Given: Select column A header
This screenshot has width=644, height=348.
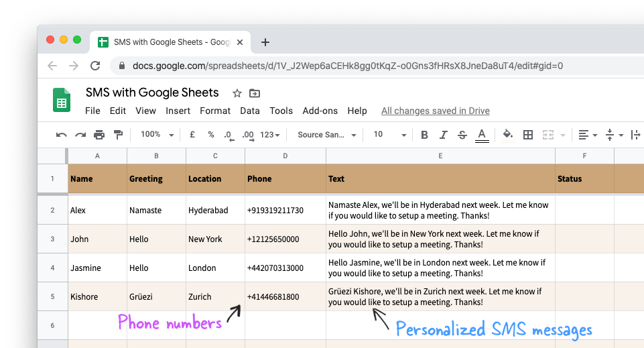Looking at the screenshot, I should click(x=97, y=156).
